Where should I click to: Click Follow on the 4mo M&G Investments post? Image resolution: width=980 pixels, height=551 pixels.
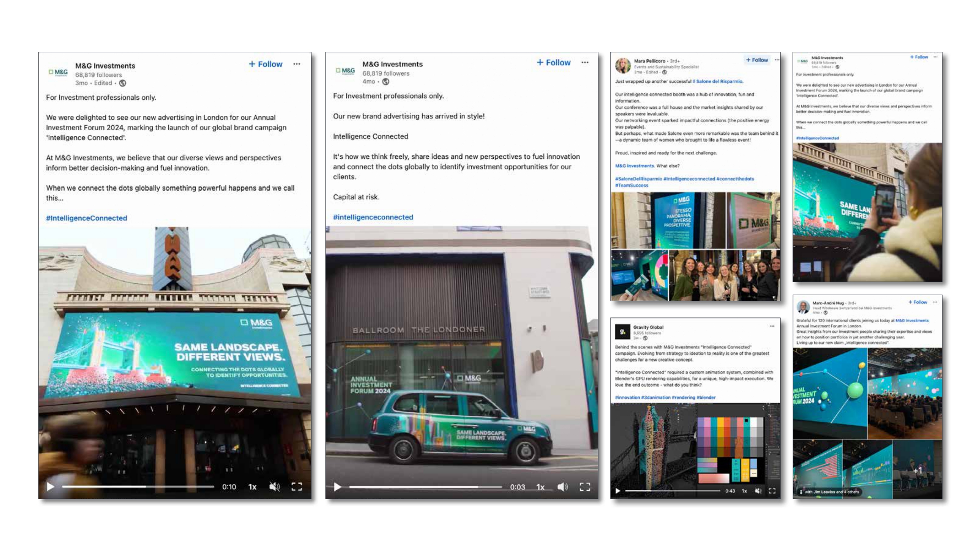pos(554,62)
